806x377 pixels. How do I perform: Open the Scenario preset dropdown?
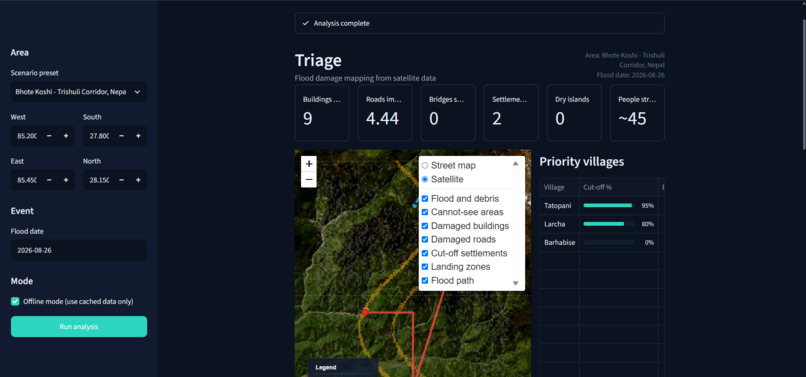click(79, 92)
